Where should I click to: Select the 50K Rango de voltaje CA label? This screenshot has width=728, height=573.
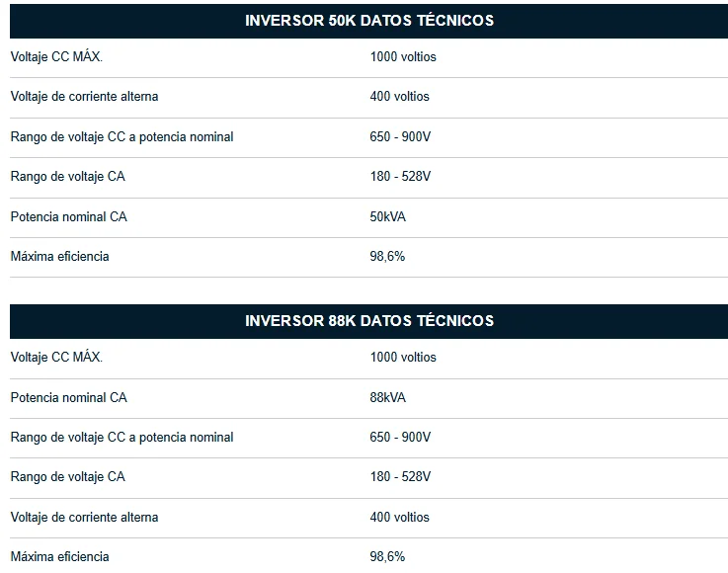tap(68, 177)
